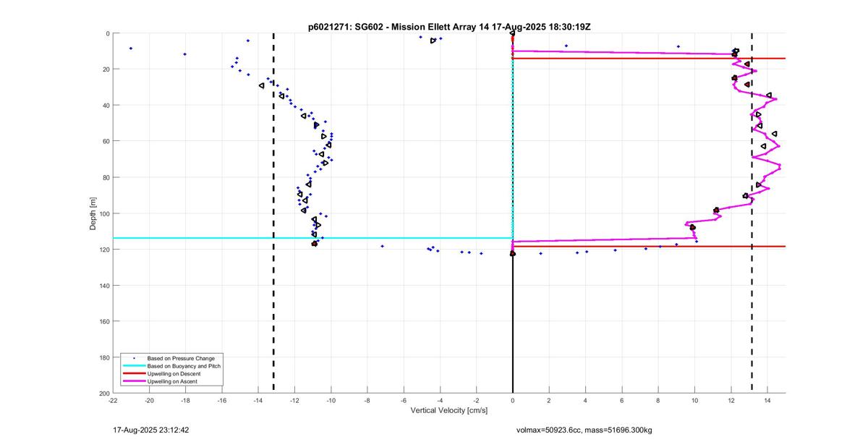Click the 'Depth [m]' axis label
Image resolution: width=868 pixels, height=442 pixels.
[93, 213]
